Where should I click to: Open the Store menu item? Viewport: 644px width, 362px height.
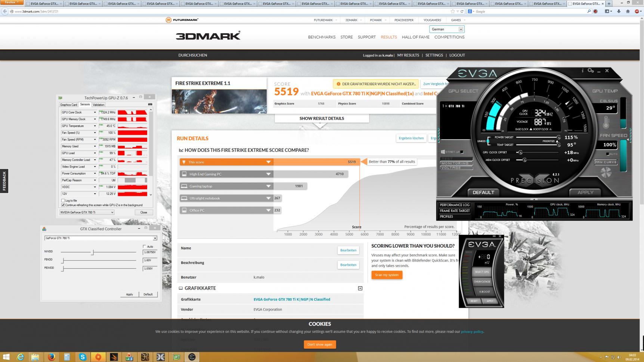[x=347, y=37]
